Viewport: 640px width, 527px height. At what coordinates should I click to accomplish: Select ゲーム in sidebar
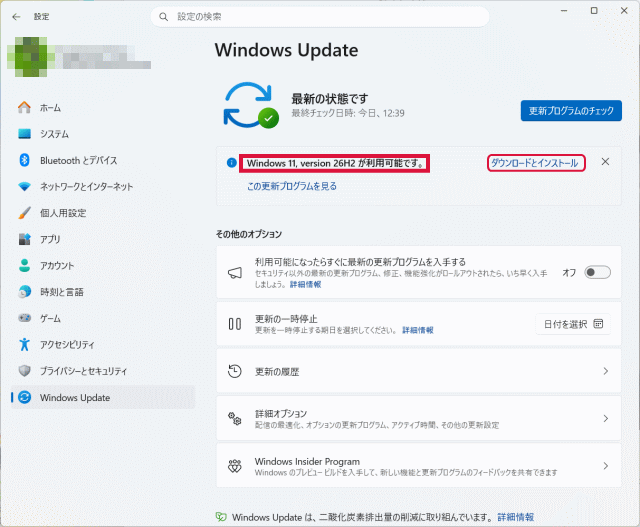click(50, 318)
